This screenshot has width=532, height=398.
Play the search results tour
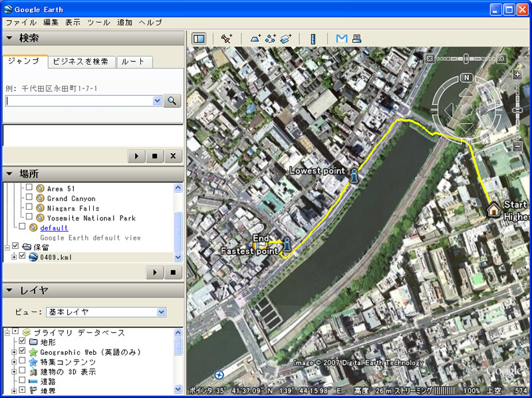[x=136, y=156]
